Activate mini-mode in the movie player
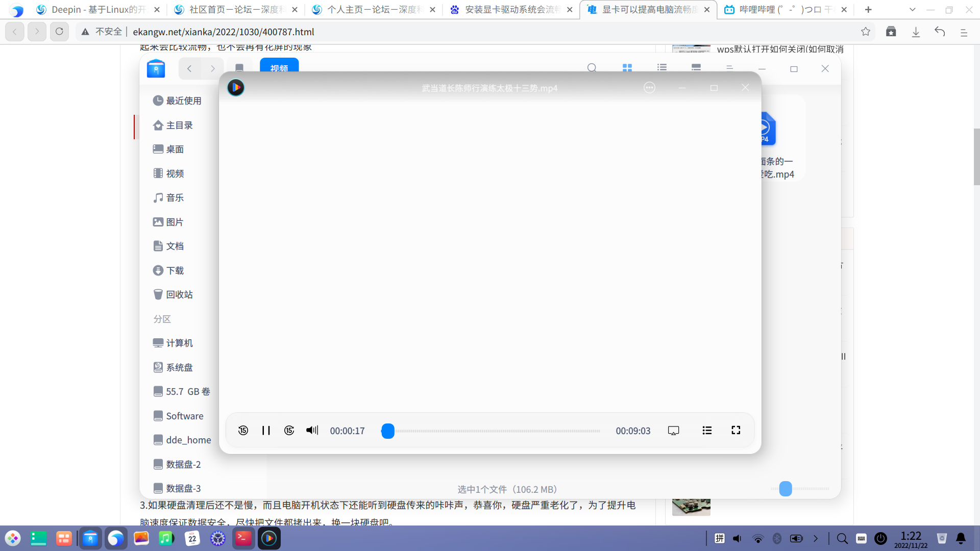Viewport: 980px width, 551px height. [673, 430]
